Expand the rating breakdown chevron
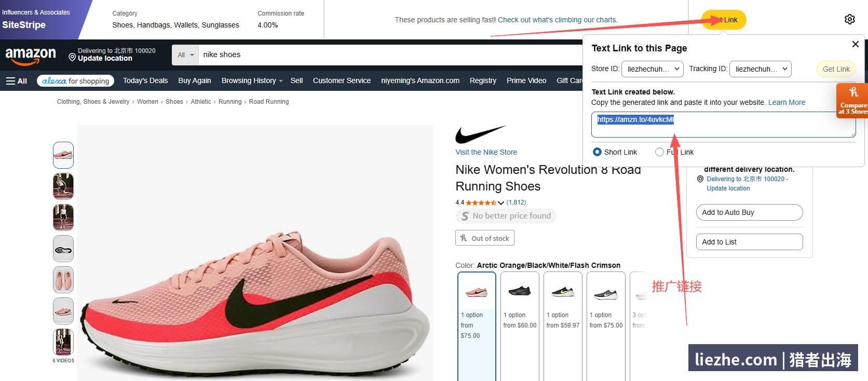 pyautogui.click(x=501, y=203)
